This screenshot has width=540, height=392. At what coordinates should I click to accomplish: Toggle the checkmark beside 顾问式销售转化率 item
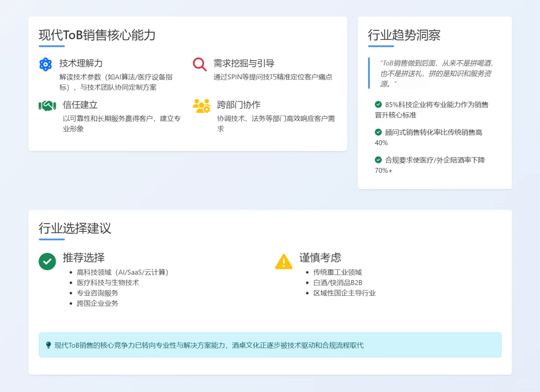pyautogui.click(x=378, y=132)
